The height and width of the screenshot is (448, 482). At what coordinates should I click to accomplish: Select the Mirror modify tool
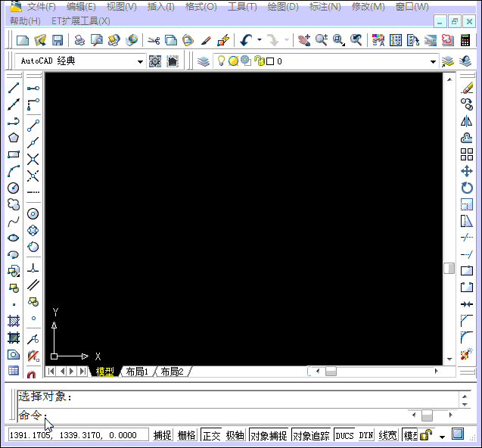pyautogui.click(x=467, y=121)
